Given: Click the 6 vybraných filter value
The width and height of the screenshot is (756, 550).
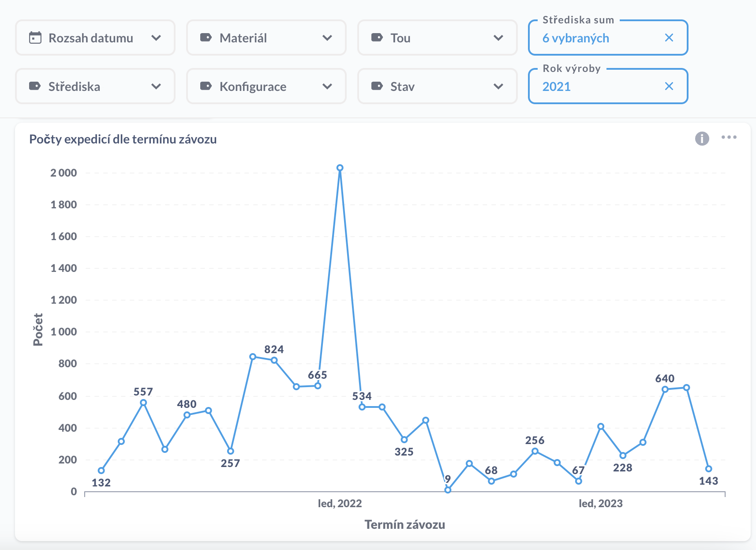Looking at the screenshot, I should pyautogui.click(x=576, y=38).
